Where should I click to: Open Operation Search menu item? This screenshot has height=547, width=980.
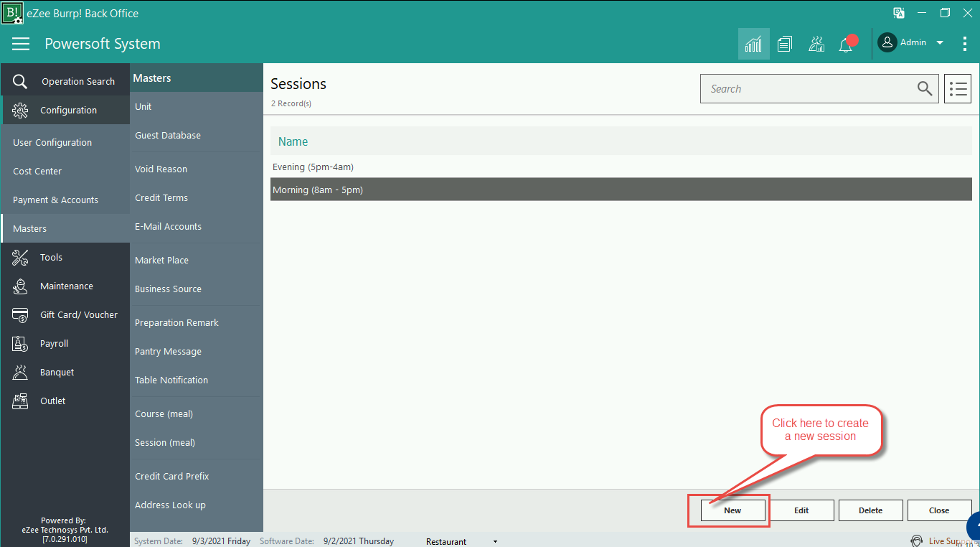click(78, 82)
